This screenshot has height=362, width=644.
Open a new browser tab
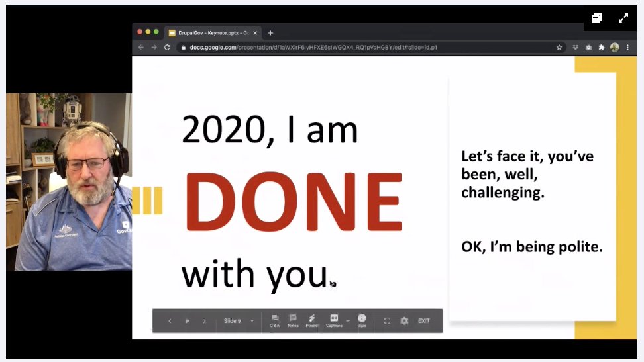pos(270,33)
